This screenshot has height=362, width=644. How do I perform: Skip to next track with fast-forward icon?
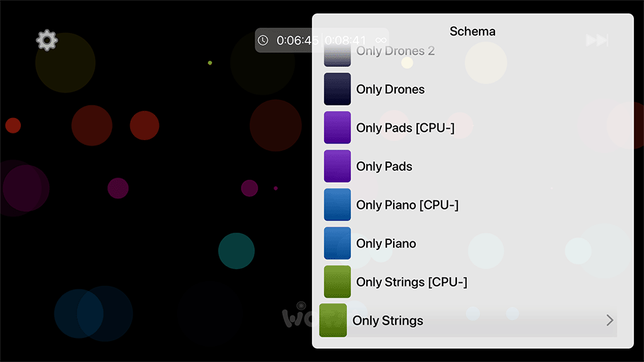[597, 40]
